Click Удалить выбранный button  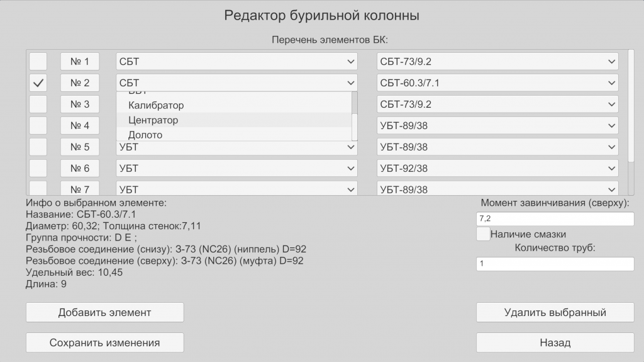pyautogui.click(x=555, y=312)
